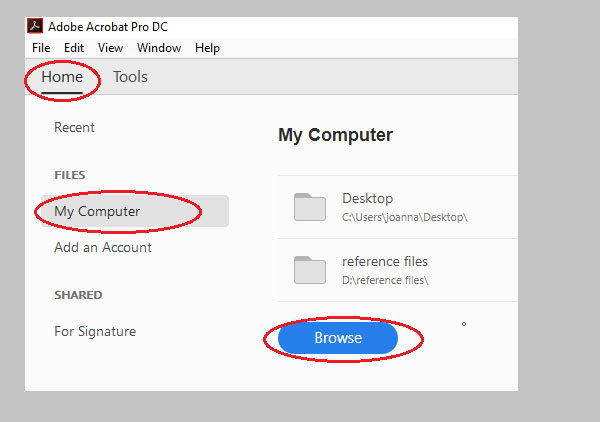The height and width of the screenshot is (422, 600).
Task: Click the reference files folder icon
Action: (310, 270)
